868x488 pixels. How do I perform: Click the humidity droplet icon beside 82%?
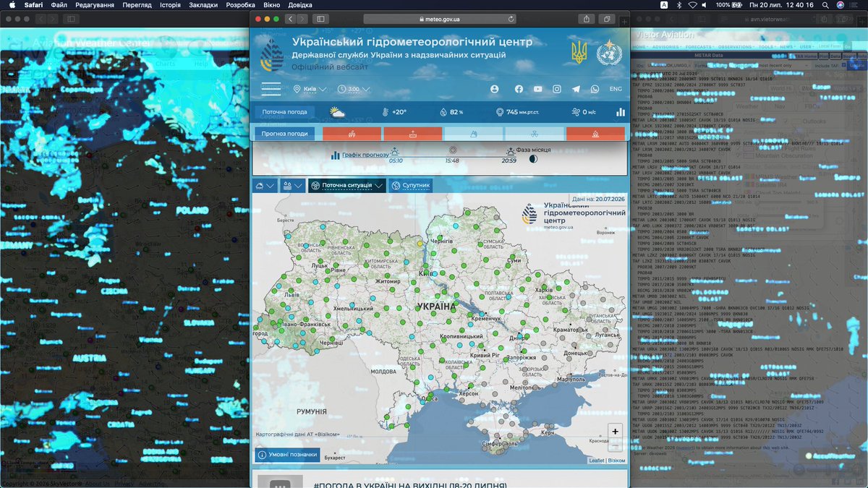point(443,112)
